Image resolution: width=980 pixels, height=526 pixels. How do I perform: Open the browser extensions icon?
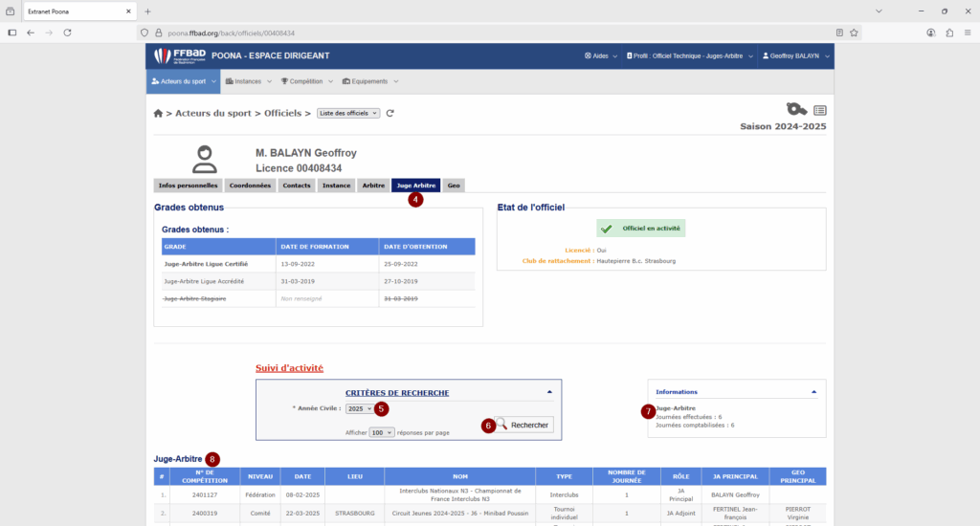click(949, 33)
